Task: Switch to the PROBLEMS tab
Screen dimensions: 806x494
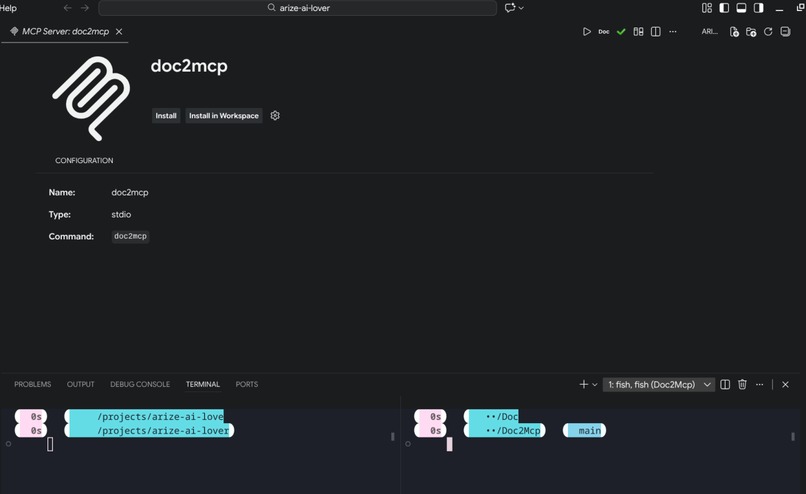Action: (32, 384)
